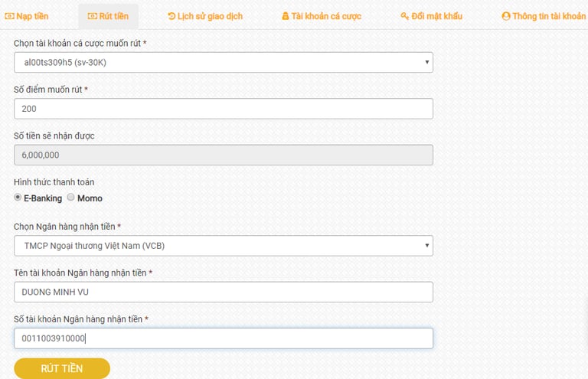The height and width of the screenshot is (379, 588).
Task: Focus the account holder name field
Action: tap(223, 292)
